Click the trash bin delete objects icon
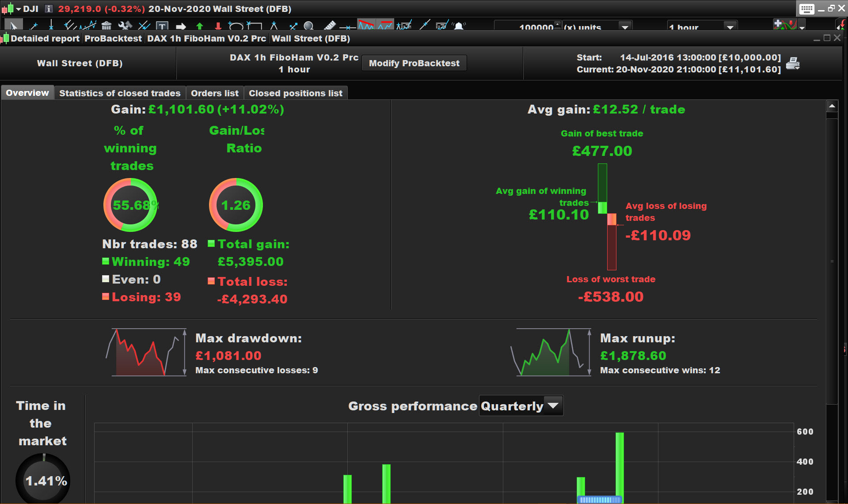Image resolution: width=848 pixels, height=504 pixels. coord(106,26)
